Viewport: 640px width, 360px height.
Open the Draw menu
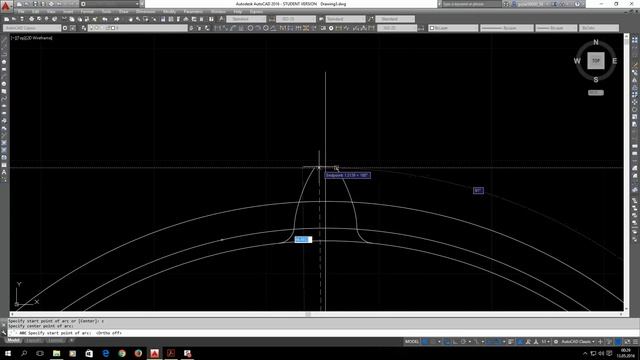(x=124, y=12)
